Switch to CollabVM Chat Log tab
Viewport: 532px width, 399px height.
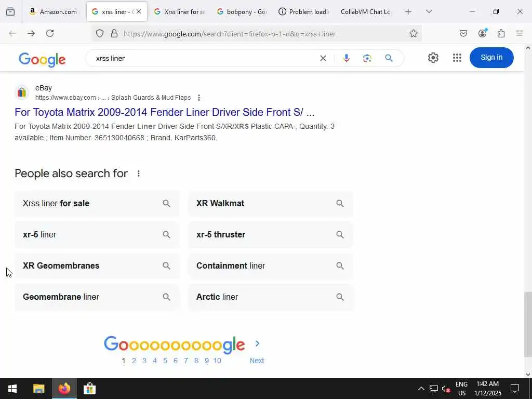click(366, 12)
